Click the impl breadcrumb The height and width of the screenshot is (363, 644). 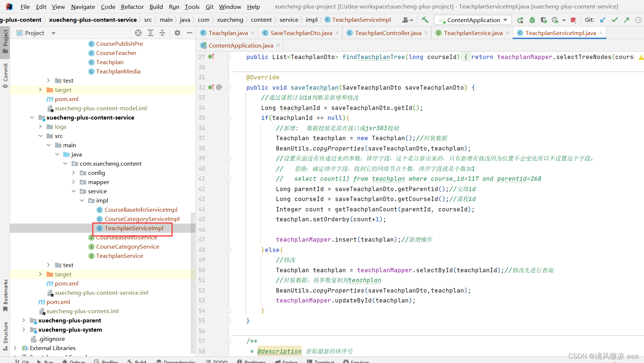click(311, 20)
